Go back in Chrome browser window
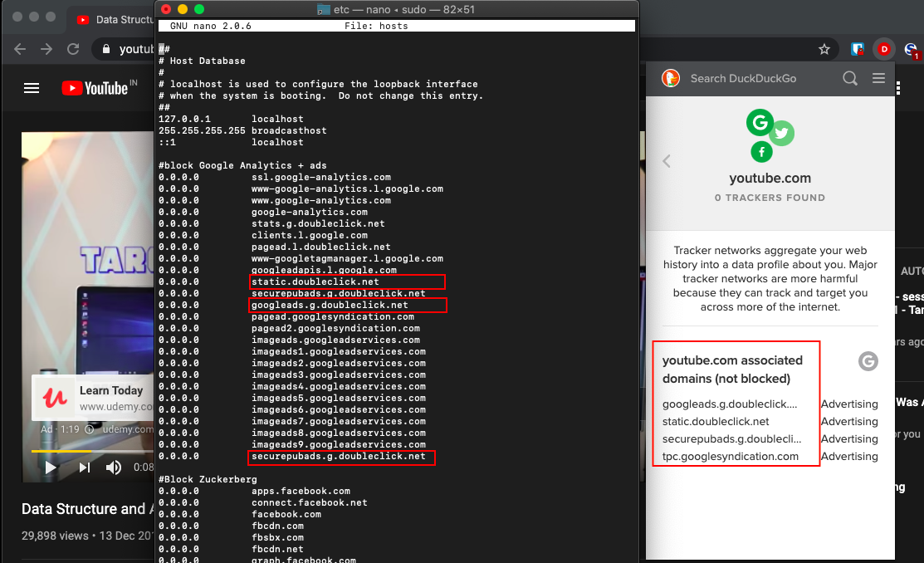 point(20,49)
